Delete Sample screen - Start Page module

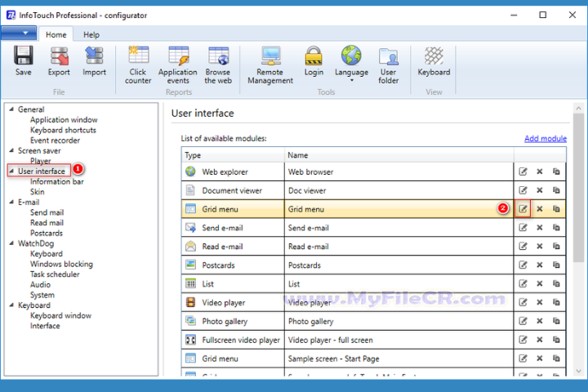[540, 359]
